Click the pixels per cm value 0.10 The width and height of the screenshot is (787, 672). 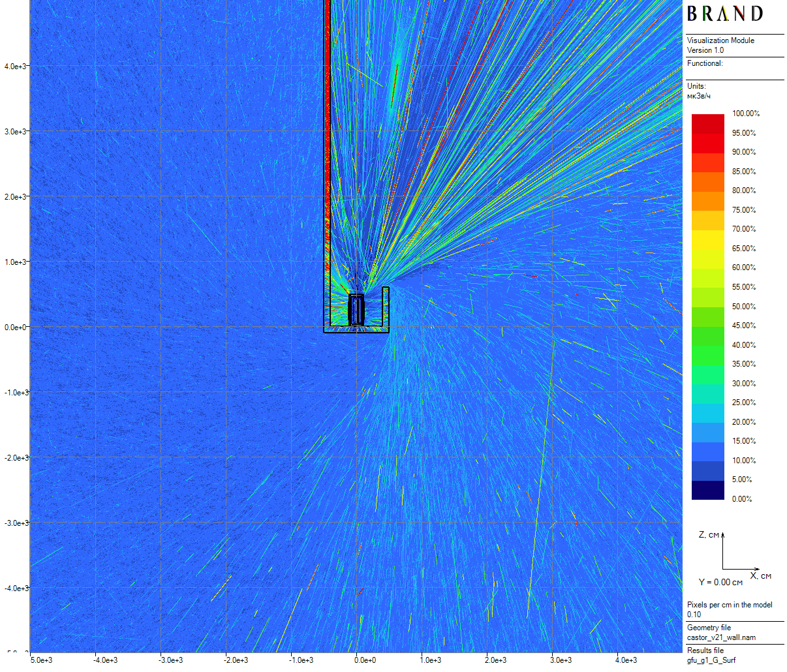tap(694, 615)
